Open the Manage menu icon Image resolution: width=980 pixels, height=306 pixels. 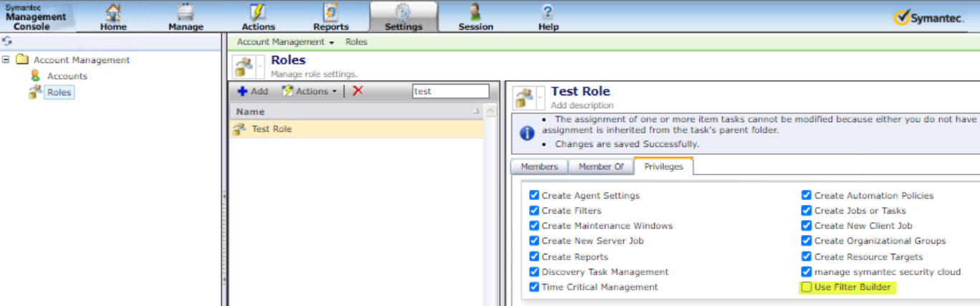(186, 12)
